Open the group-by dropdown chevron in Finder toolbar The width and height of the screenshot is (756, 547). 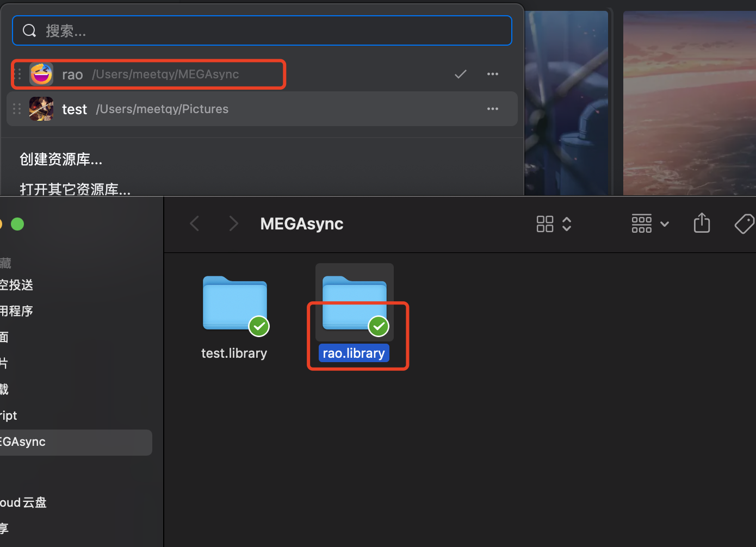pyautogui.click(x=665, y=223)
